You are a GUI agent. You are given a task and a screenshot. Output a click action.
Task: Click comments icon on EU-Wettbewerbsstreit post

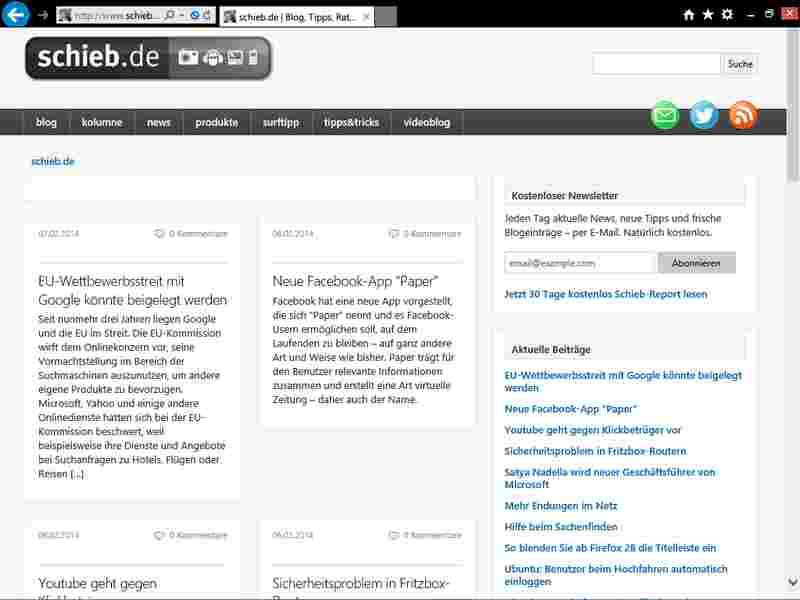coord(159,234)
